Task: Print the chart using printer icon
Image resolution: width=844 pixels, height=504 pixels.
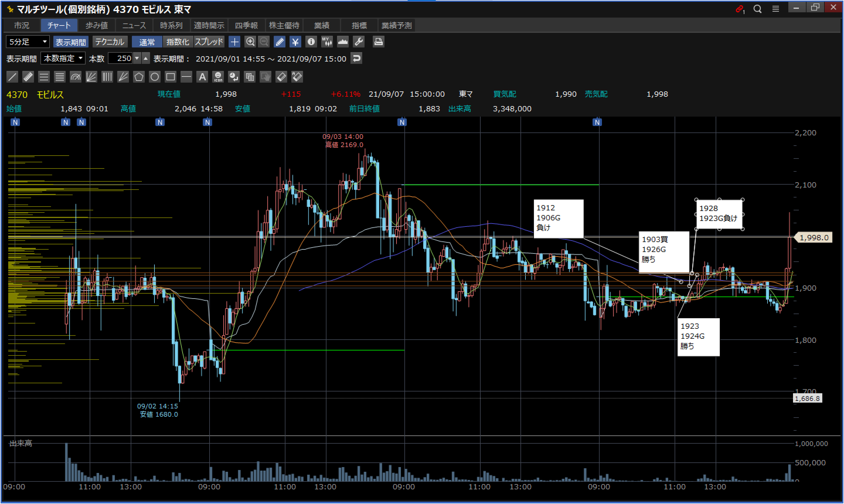Action: (378, 42)
